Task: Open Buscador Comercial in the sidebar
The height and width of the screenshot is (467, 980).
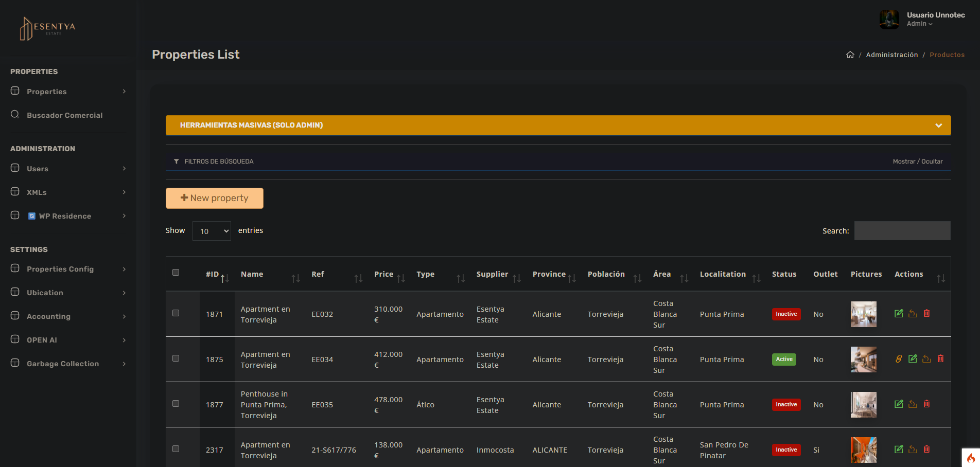Action: (x=64, y=115)
